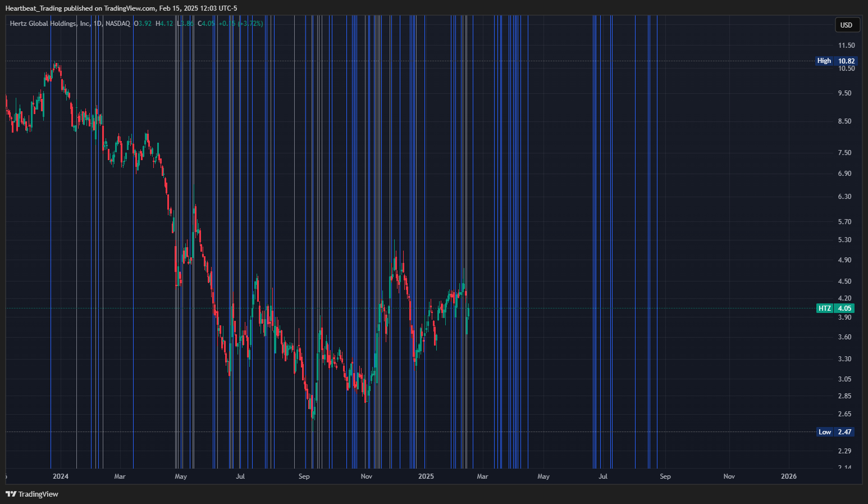Click the 3.30 price axis label
This screenshot has width=868, height=504.
click(844, 359)
